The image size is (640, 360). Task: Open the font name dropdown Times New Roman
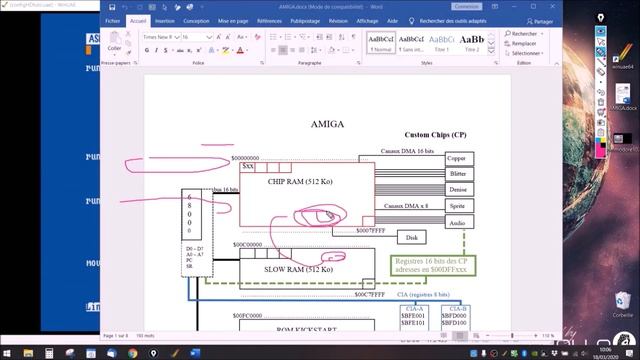click(x=177, y=37)
